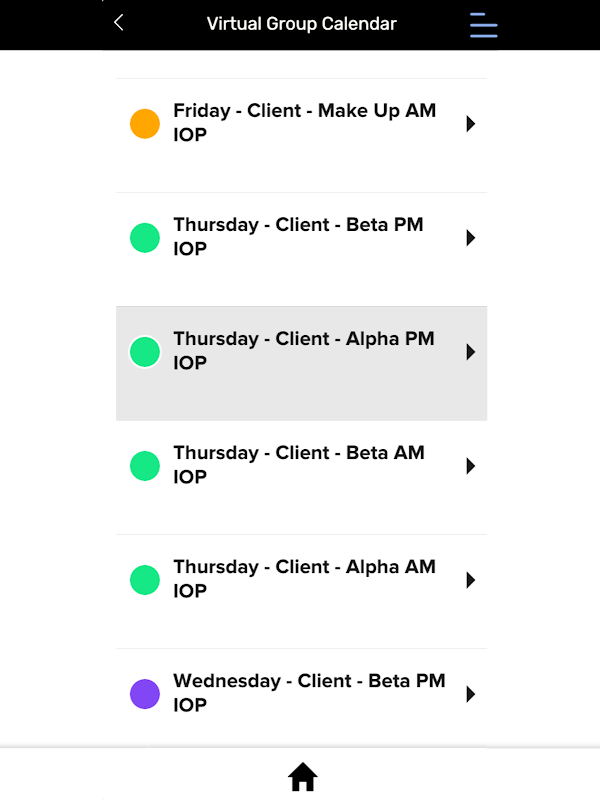Expand the Friday Make Up AM IOP arrow
The height and width of the screenshot is (800, 600).
point(470,124)
